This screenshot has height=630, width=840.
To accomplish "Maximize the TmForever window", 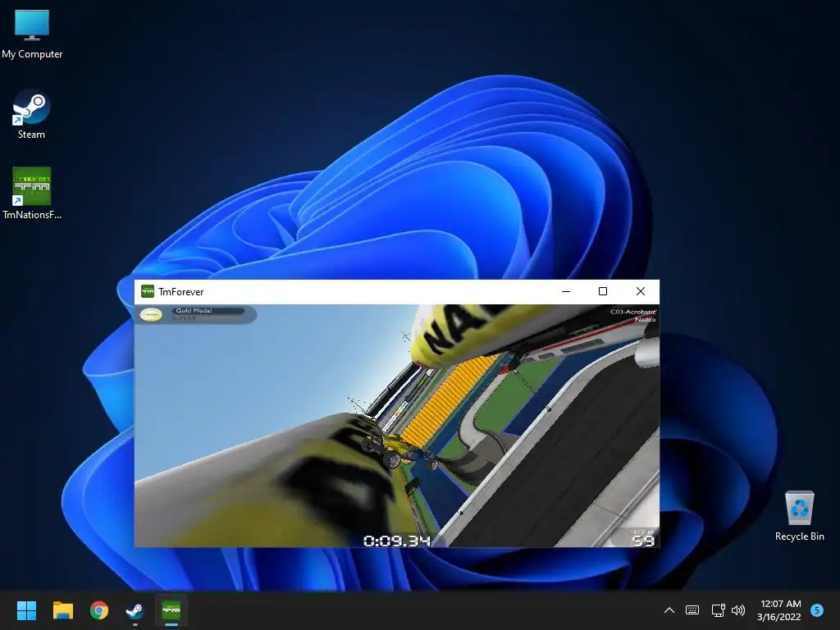I will pyautogui.click(x=603, y=291).
